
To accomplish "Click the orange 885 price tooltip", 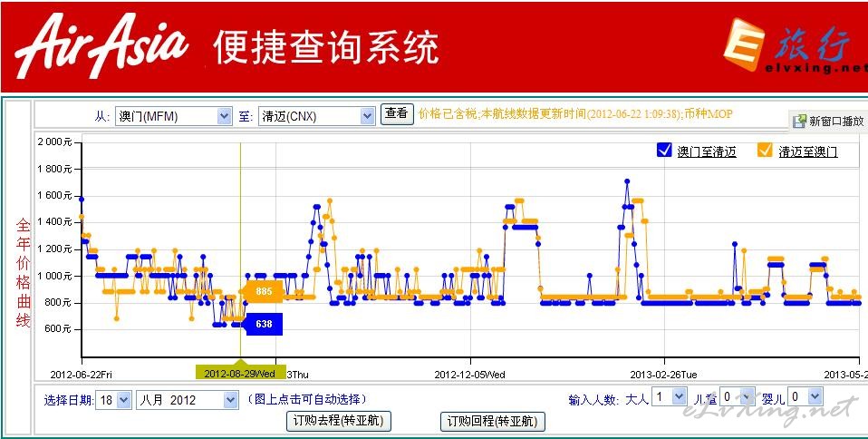I will [262, 291].
